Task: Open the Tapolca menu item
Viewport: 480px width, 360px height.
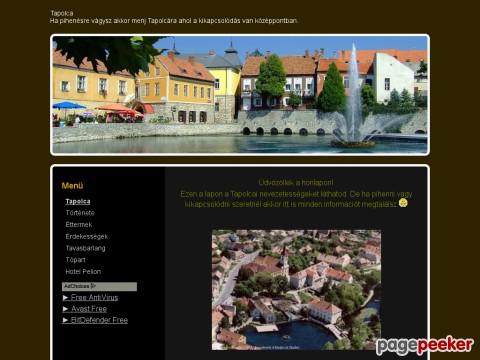Action: pyautogui.click(x=78, y=201)
